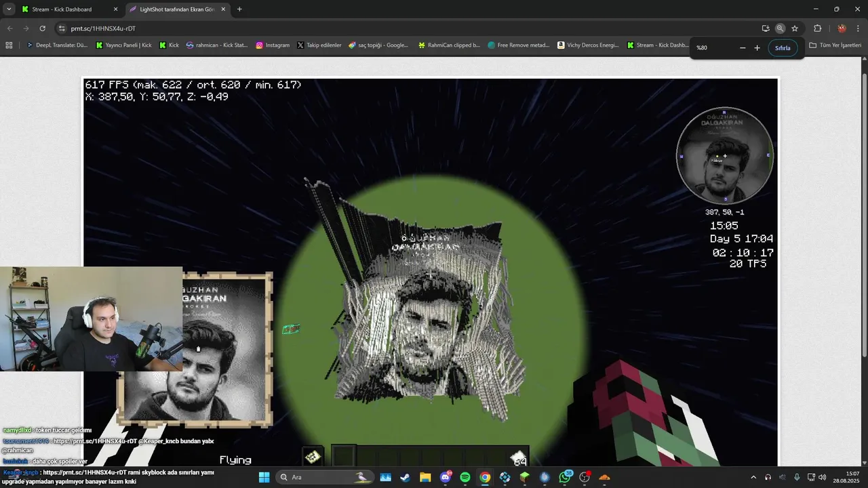
Task: Open the rahmican - Kick Stat bookmark
Action: pyautogui.click(x=217, y=45)
